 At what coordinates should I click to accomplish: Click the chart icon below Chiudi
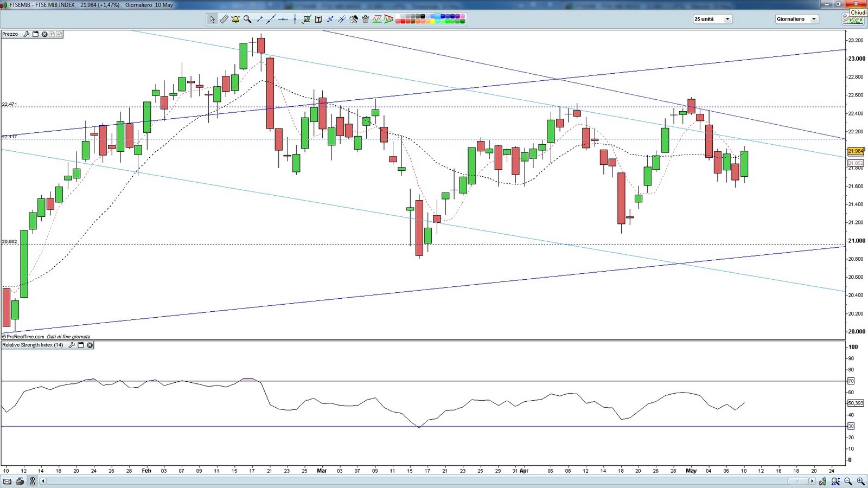pyautogui.click(x=853, y=20)
